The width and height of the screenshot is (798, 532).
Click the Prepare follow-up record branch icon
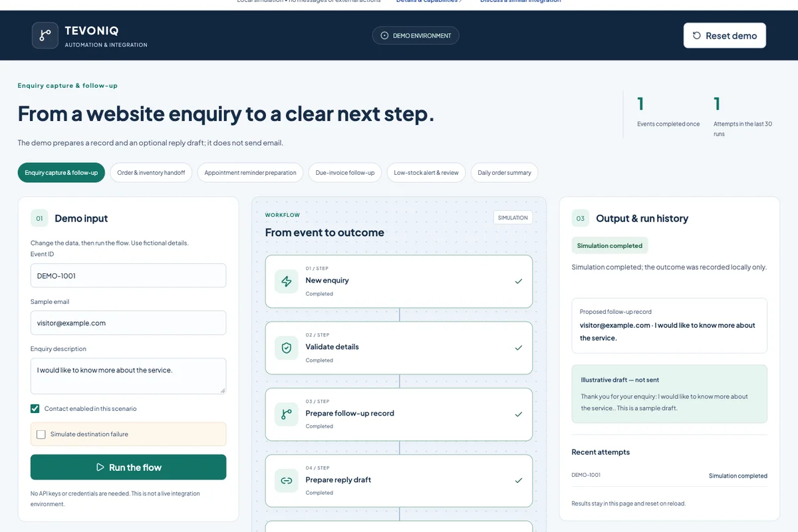click(287, 414)
